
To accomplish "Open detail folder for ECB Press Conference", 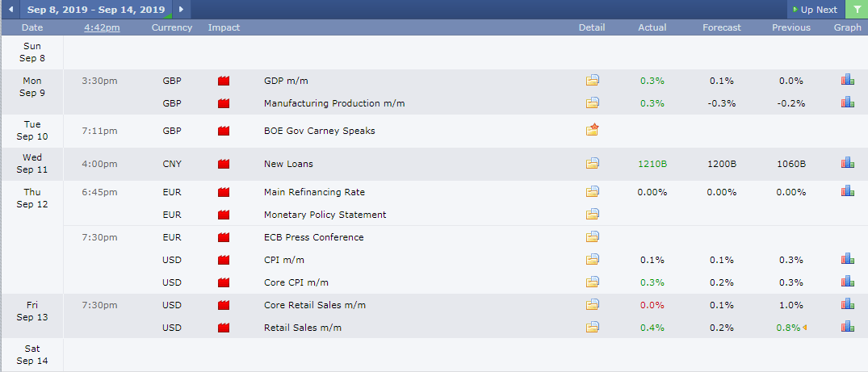I will (x=593, y=237).
